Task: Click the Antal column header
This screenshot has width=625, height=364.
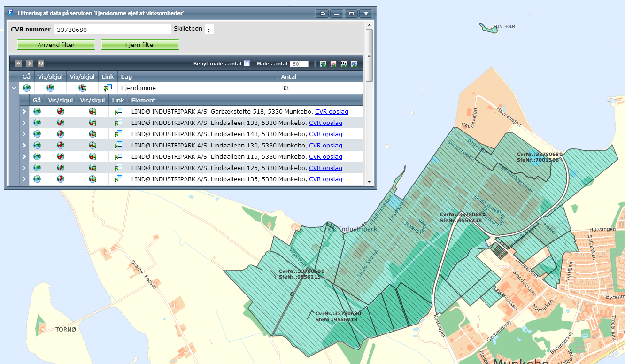Action: [321, 77]
